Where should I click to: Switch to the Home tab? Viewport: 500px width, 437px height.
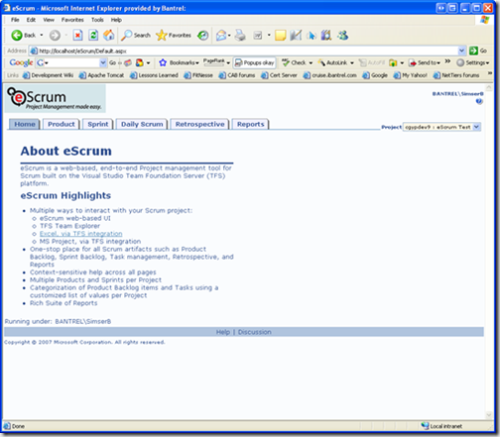point(24,124)
